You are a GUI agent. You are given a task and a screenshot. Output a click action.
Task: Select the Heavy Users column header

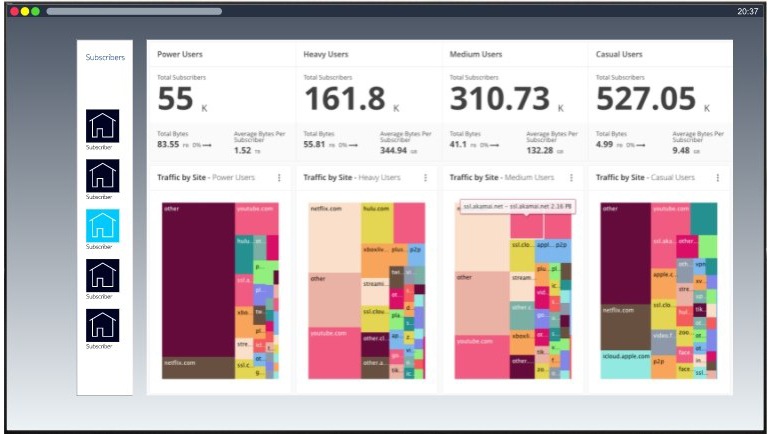point(326,54)
